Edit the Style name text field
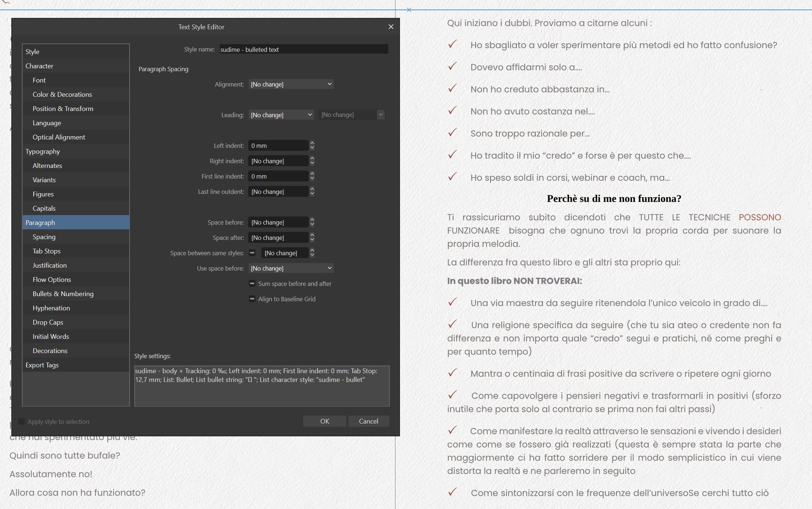The width and height of the screenshot is (812, 509). coord(304,49)
